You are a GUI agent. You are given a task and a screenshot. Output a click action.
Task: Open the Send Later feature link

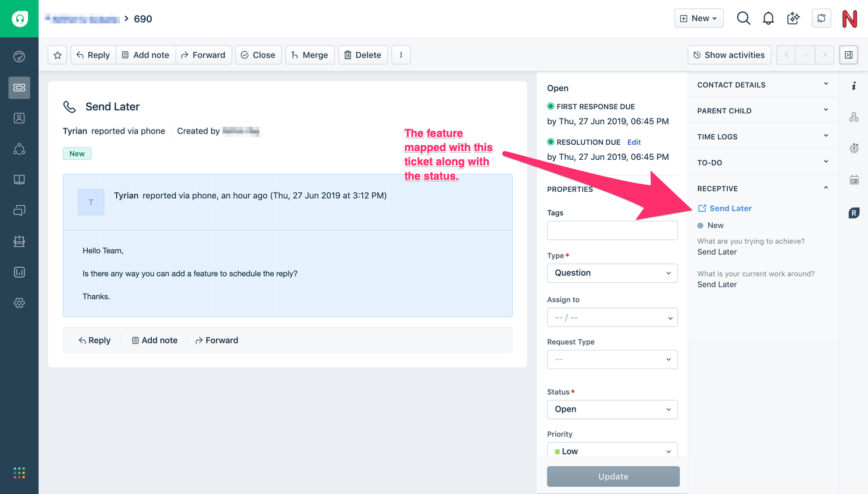coord(730,208)
